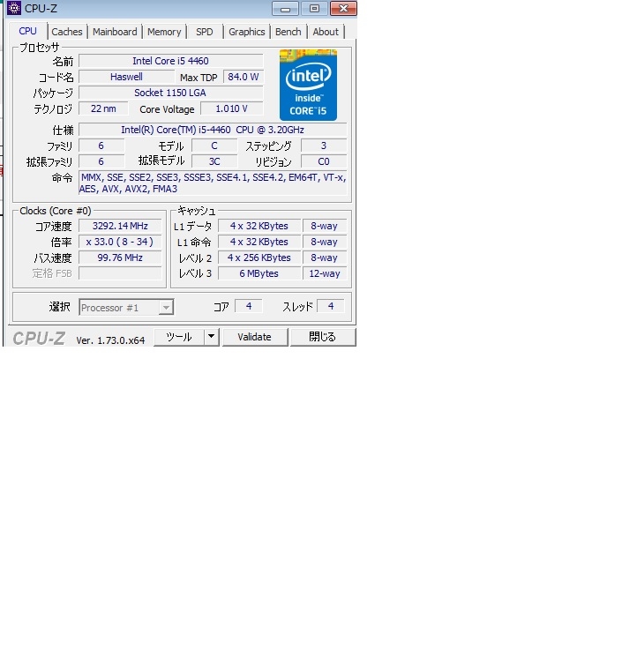Screen dimensions: 622x672
Task: Click the L1 命令 size 4 x 32 KBytes
Action: [259, 242]
